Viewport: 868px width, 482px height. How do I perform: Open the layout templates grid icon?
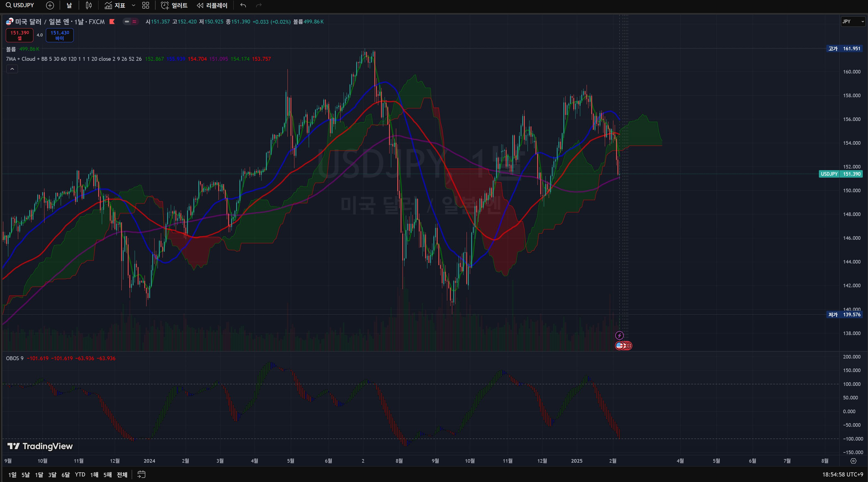146,6
